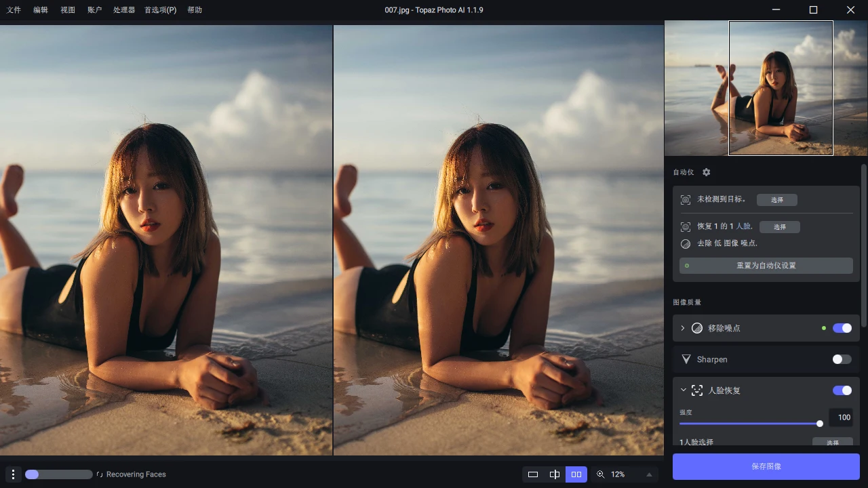
Task: Turn off the 人脸恢复 toggle
Action: point(842,390)
